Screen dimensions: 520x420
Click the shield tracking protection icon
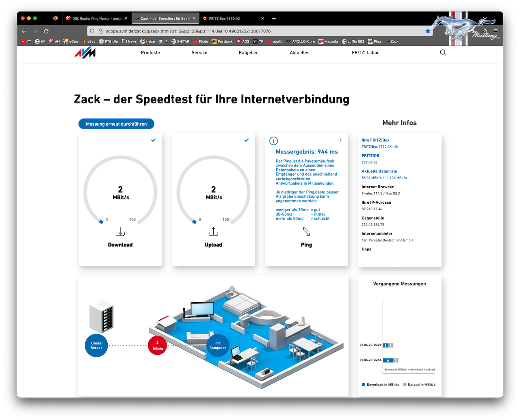pyautogui.click(x=92, y=31)
